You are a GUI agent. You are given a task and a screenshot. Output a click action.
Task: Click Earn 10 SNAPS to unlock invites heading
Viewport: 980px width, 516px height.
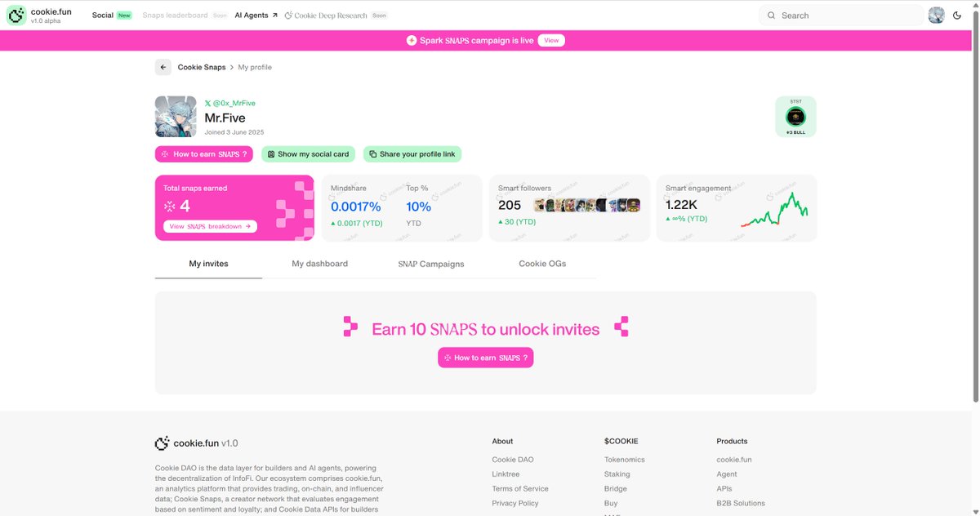click(486, 329)
